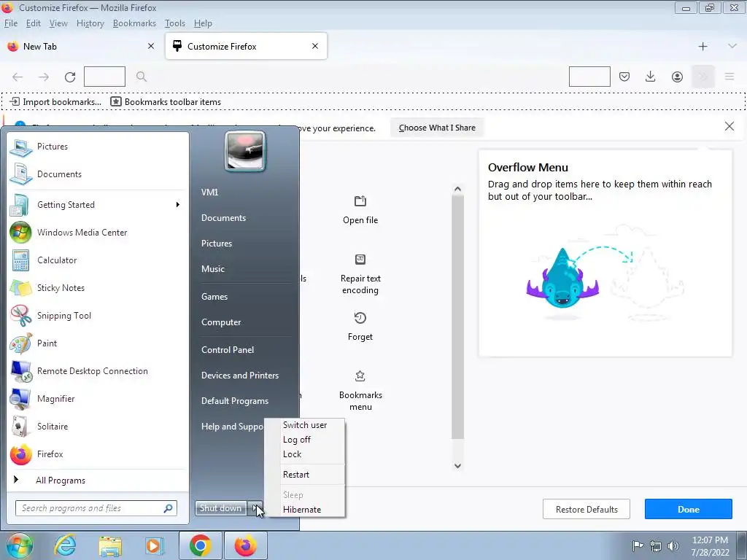Click the Firefox account avatar icon
Viewport: 747px width, 560px height.
tap(677, 77)
